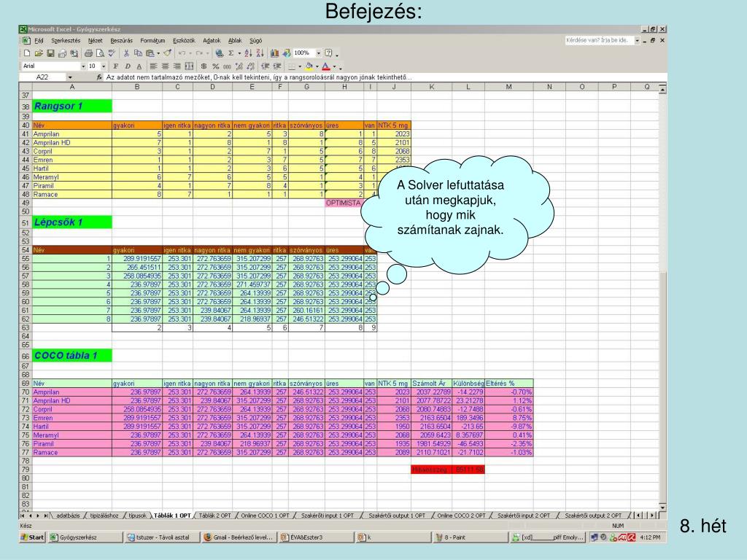Toggle bold (F) formatting

[116, 66]
